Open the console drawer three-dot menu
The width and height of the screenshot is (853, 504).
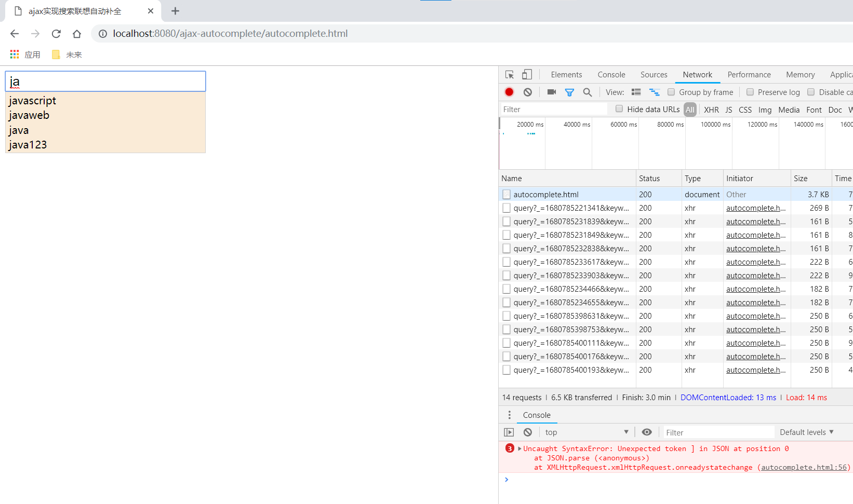click(x=509, y=415)
